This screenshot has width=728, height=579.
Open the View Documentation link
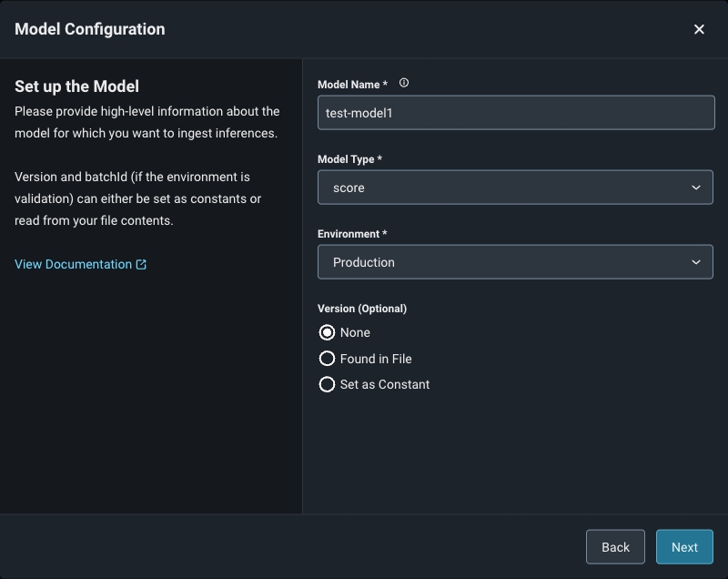[x=73, y=264]
